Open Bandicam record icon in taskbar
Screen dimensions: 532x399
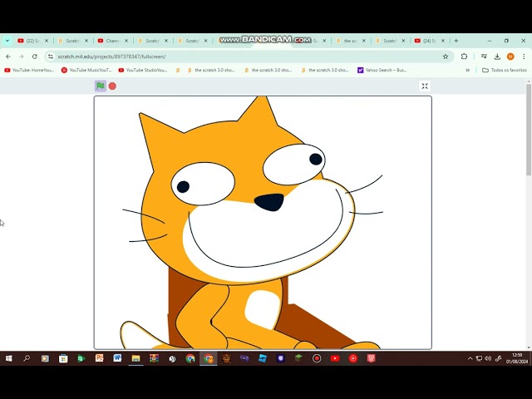(317, 358)
